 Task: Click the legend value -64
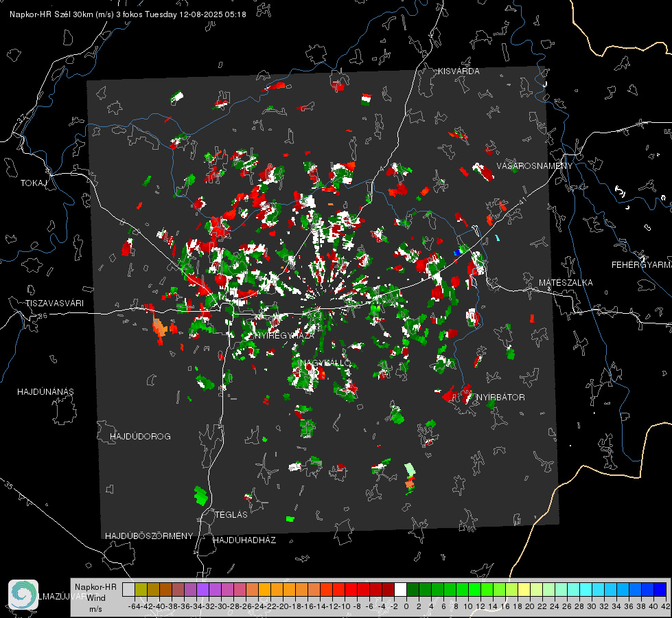point(135,606)
